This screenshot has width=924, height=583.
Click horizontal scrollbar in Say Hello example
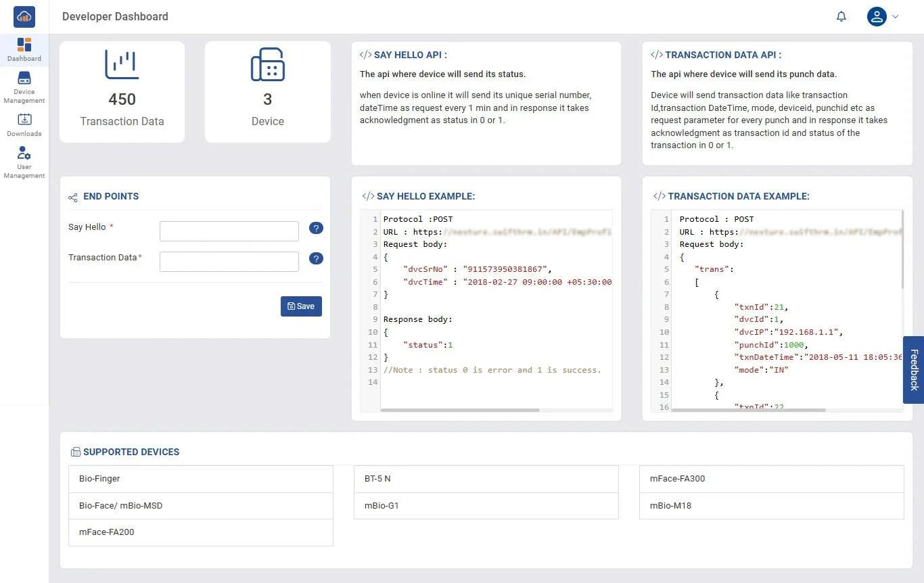(460, 410)
